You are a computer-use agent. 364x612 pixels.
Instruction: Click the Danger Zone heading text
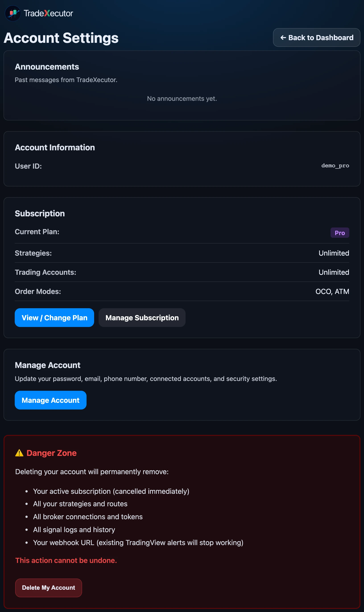coord(52,453)
